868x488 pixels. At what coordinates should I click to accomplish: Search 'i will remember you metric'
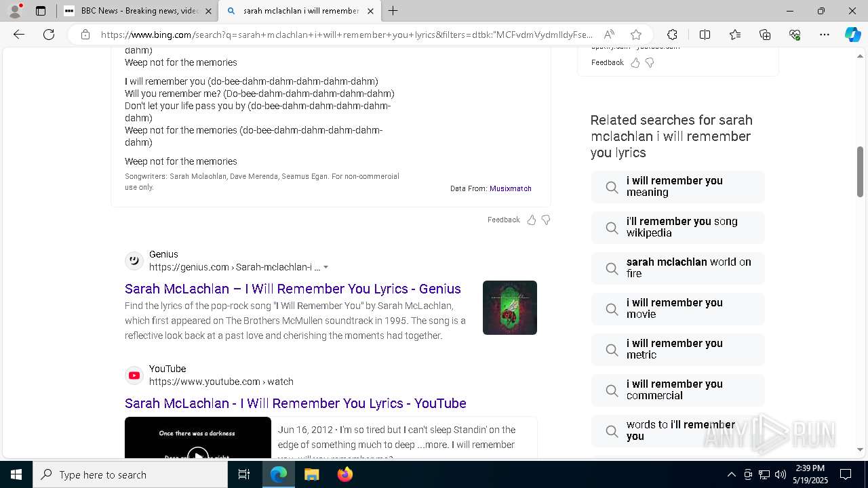(678, 349)
